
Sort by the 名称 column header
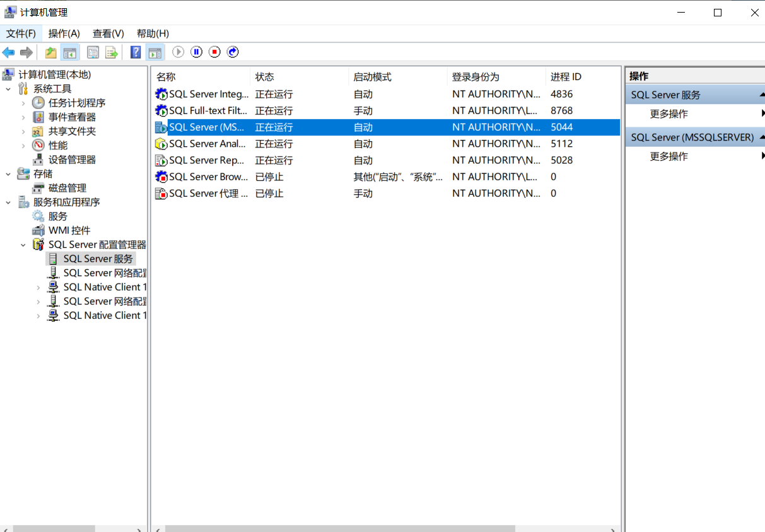click(x=201, y=77)
